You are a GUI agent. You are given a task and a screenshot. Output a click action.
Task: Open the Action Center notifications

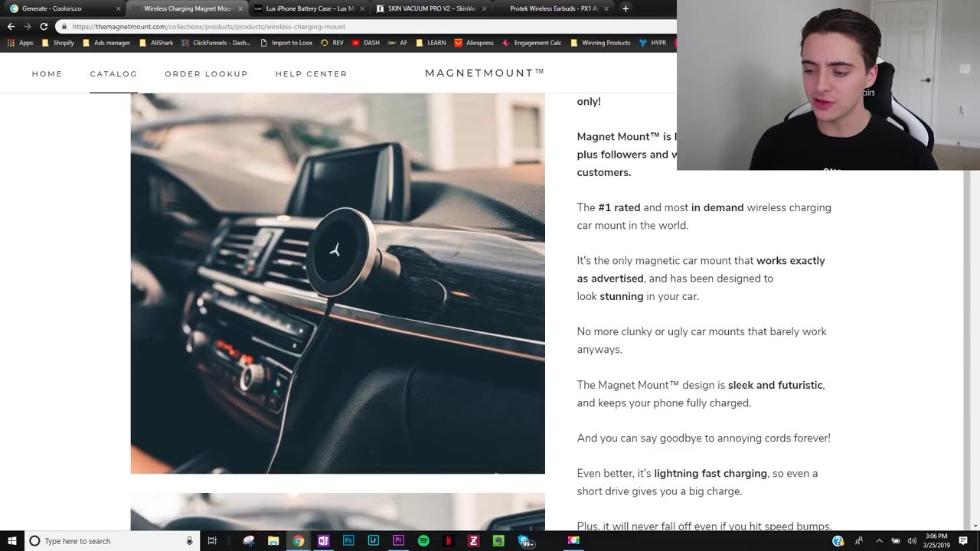coord(963,541)
